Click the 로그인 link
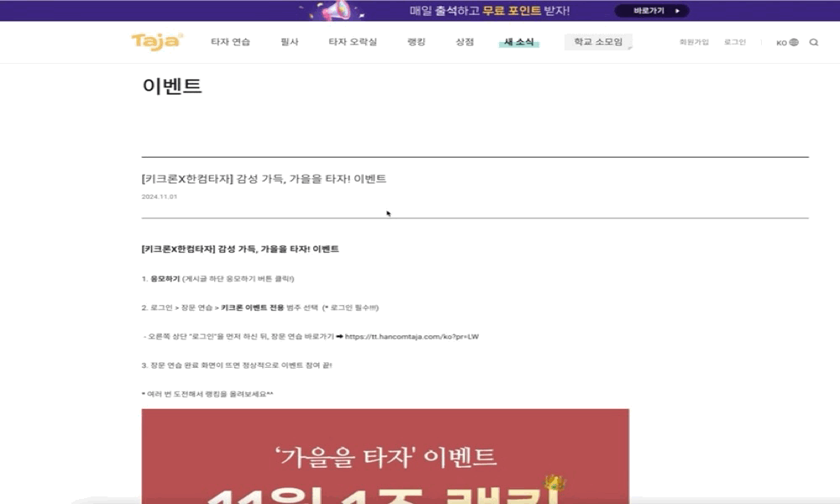 tap(734, 42)
